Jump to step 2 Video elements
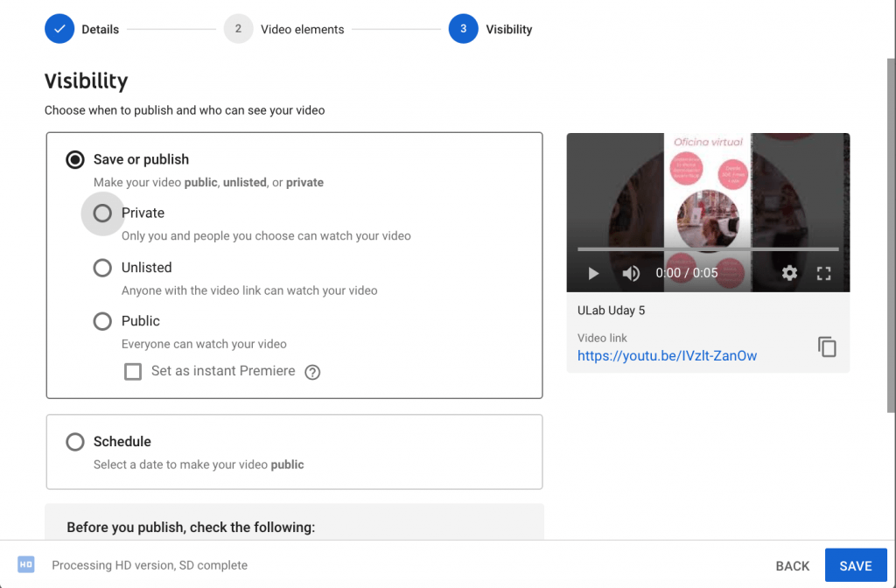This screenshot has height=588, width=896. pyautogui.click(x=238, y=29)
